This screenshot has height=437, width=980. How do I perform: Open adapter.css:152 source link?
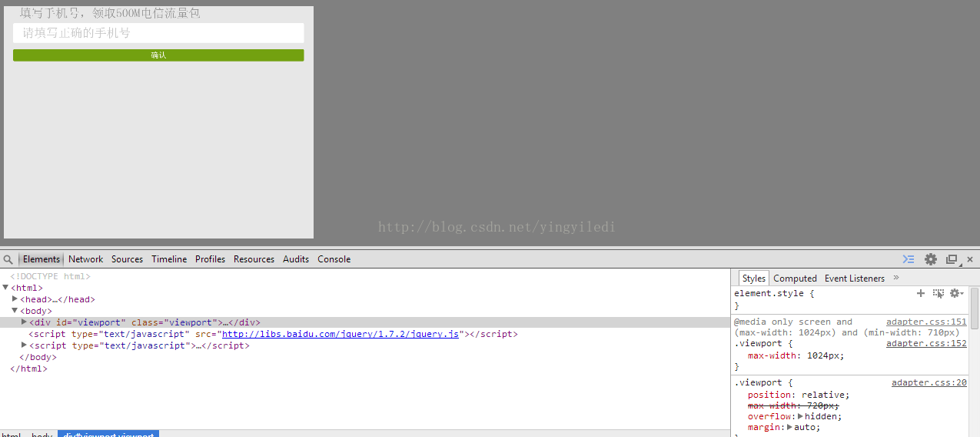coord(926,344)
